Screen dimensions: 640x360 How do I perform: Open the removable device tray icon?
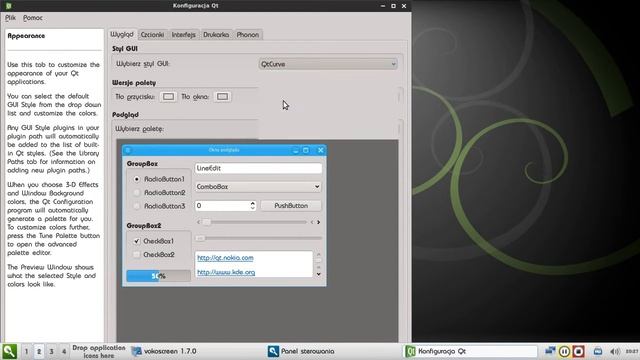click(598, 351)
